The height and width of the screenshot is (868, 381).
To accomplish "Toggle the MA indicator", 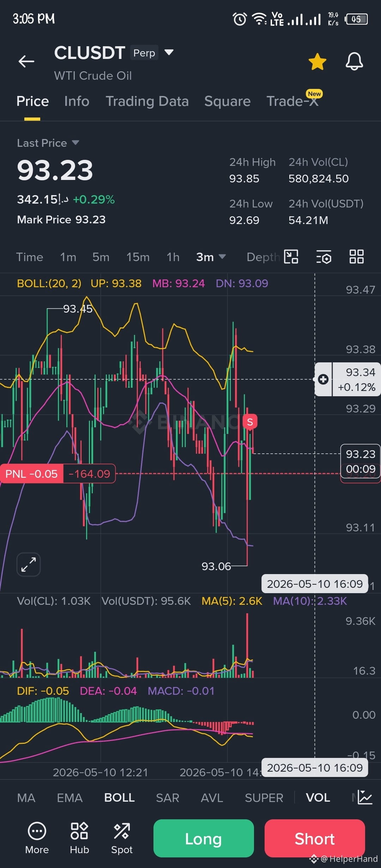I will click(x=26, y=798).
